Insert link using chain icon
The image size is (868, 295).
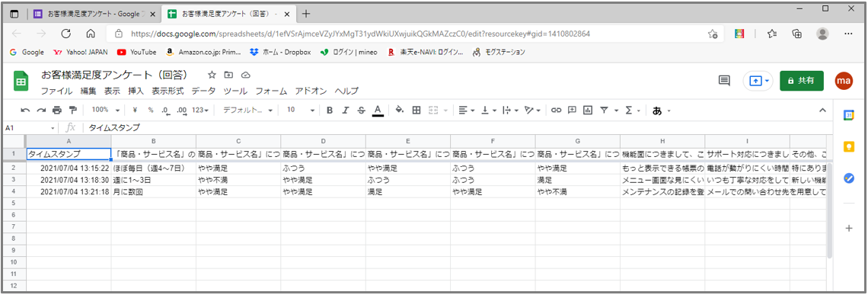point(557,111)
